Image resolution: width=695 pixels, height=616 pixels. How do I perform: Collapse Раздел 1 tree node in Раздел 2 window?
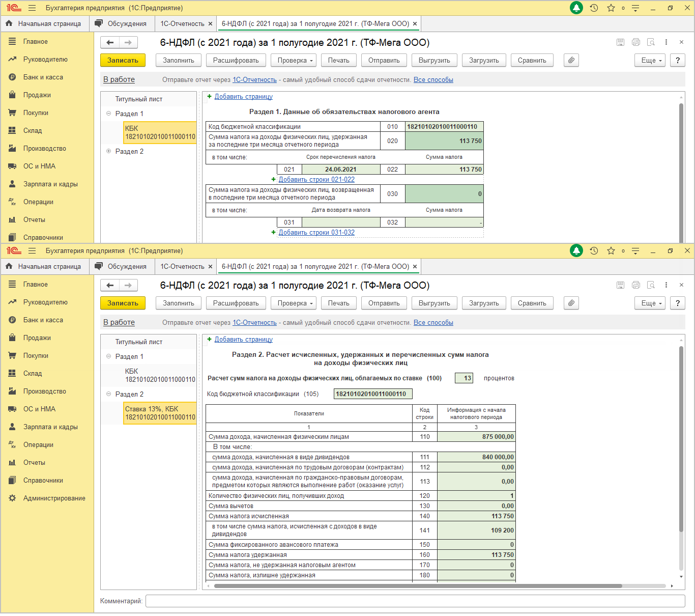(x=108, y=356)
